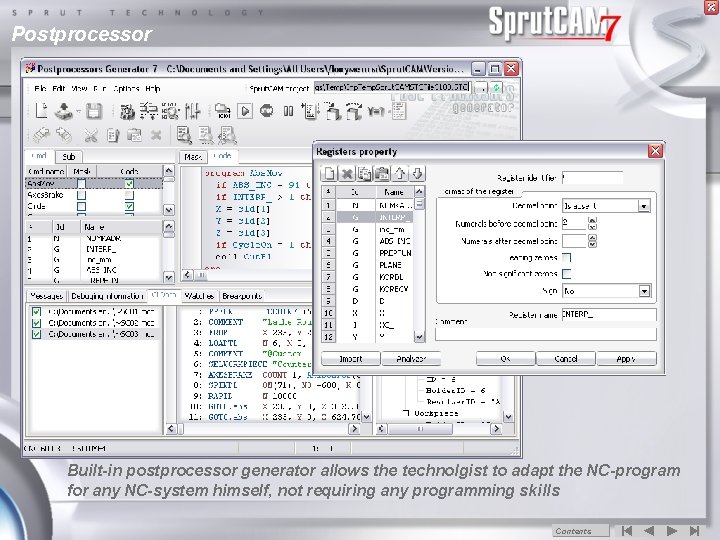720x540 pixels.
Task: Open the Edit menu
Action: pos(58,89)
